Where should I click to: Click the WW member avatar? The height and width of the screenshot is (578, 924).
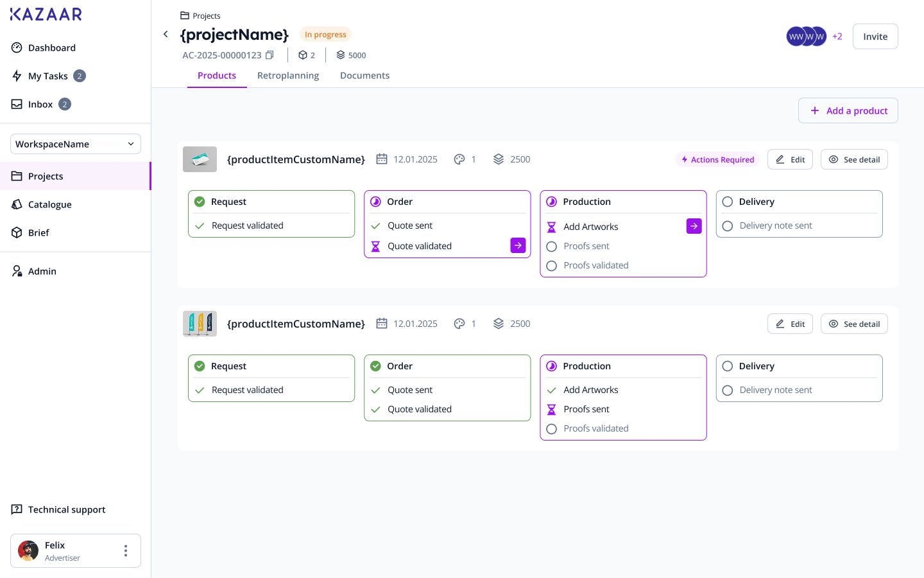(x=796, y=37)
